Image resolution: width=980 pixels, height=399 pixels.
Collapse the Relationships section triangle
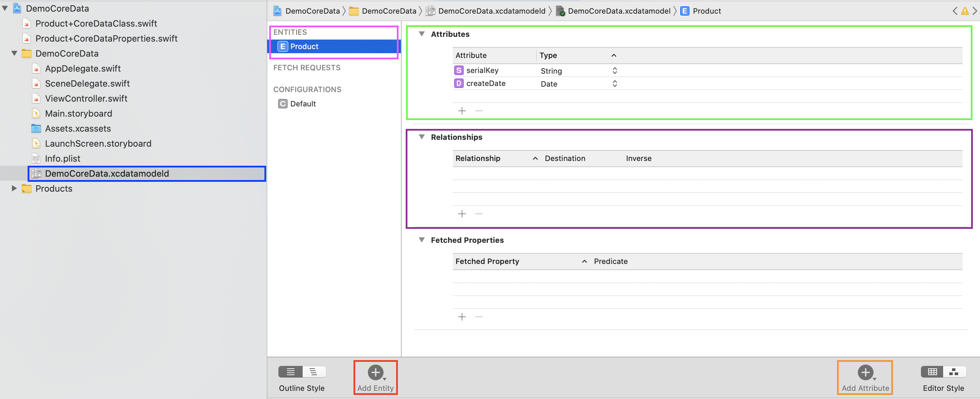[421, 137]
